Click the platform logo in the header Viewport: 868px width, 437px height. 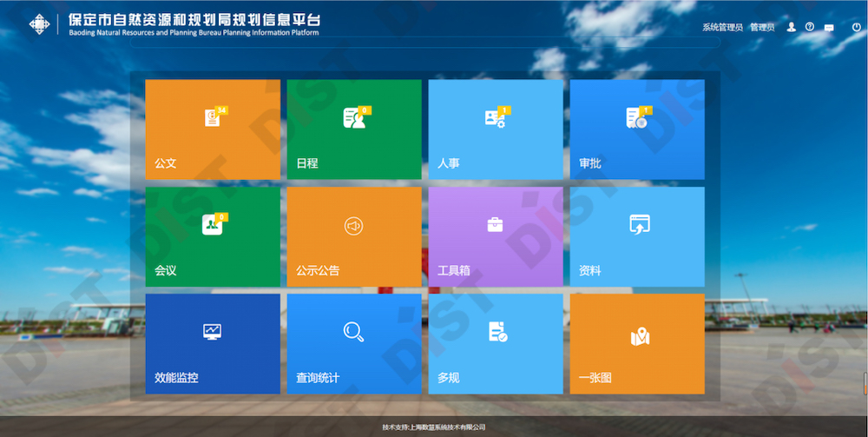(40, 24)
